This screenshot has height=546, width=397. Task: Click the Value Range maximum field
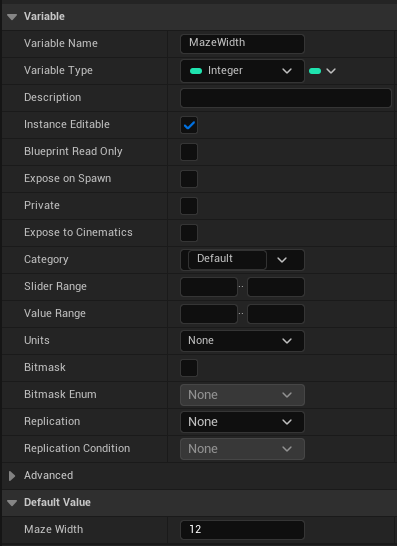pos(276,314)
